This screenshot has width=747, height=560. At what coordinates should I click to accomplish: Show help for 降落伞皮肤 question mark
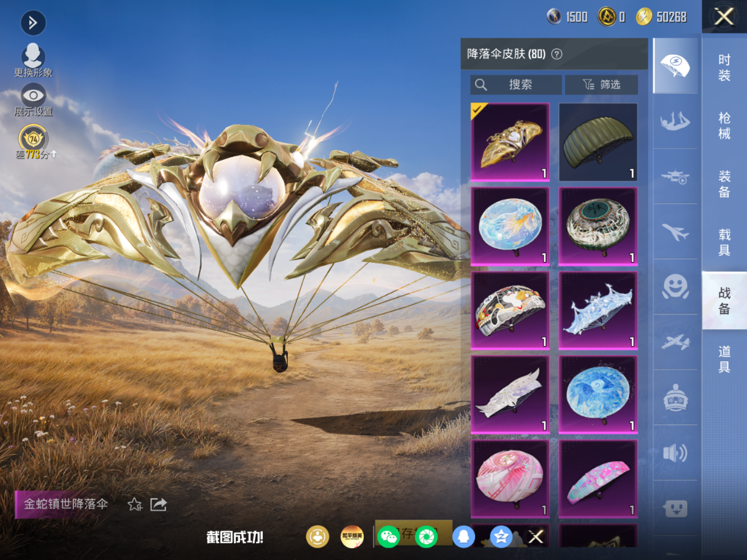557,54
